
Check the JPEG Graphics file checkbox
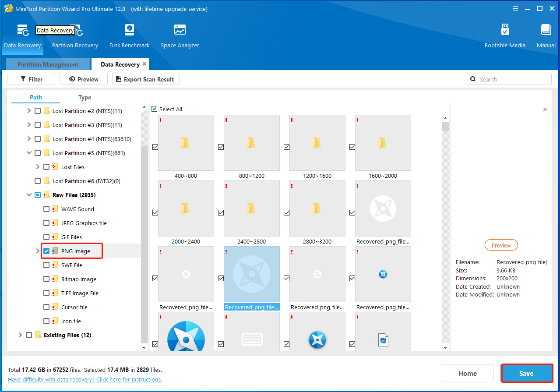pos(46,223)
